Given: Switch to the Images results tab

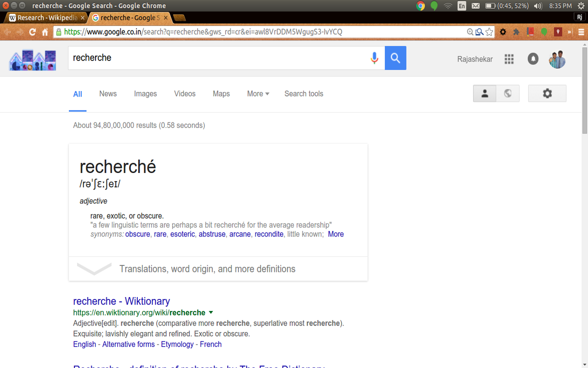Looking at the screenshot, I should click(x=146, y=93).
